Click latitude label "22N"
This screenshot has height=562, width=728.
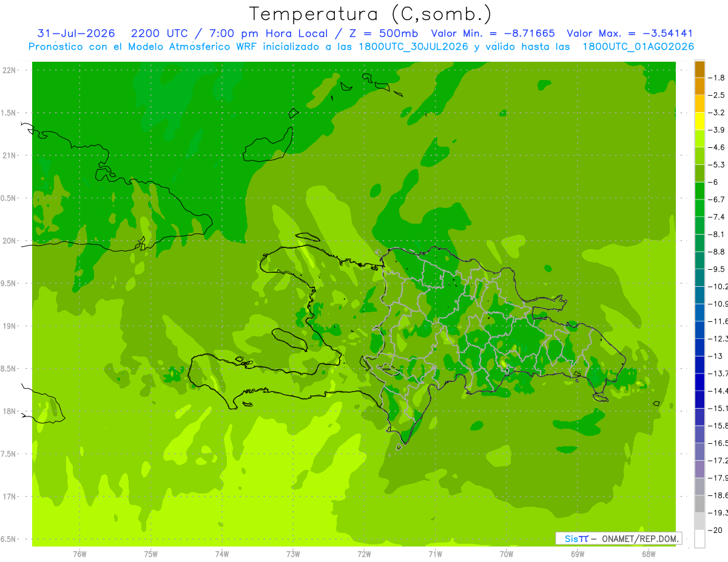9,70
